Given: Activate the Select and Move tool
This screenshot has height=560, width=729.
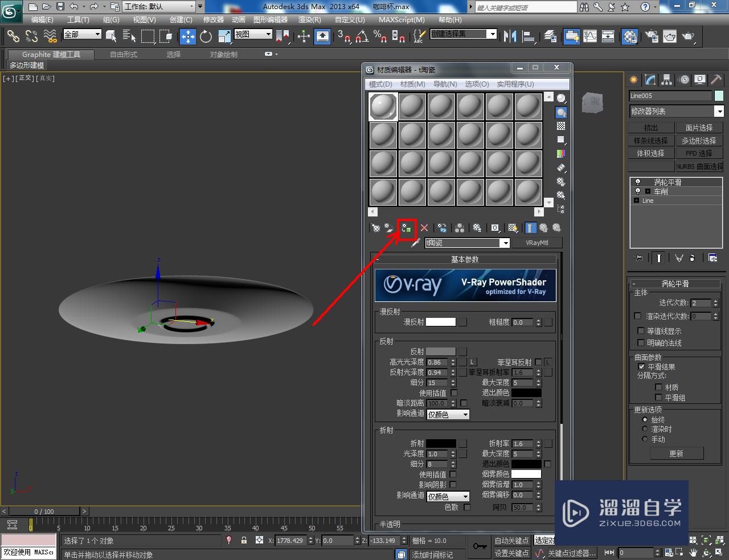Looking at the screenshot, I should (188, 36).
